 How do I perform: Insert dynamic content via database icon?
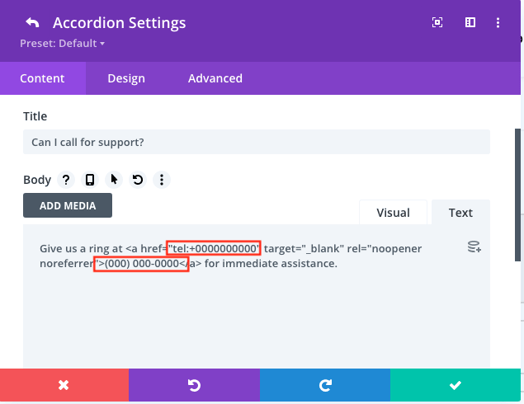(474, 247)
